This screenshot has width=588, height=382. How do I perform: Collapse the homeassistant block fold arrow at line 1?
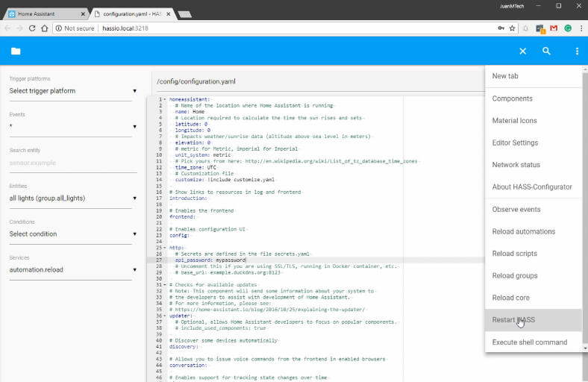(x=165, y=99)
